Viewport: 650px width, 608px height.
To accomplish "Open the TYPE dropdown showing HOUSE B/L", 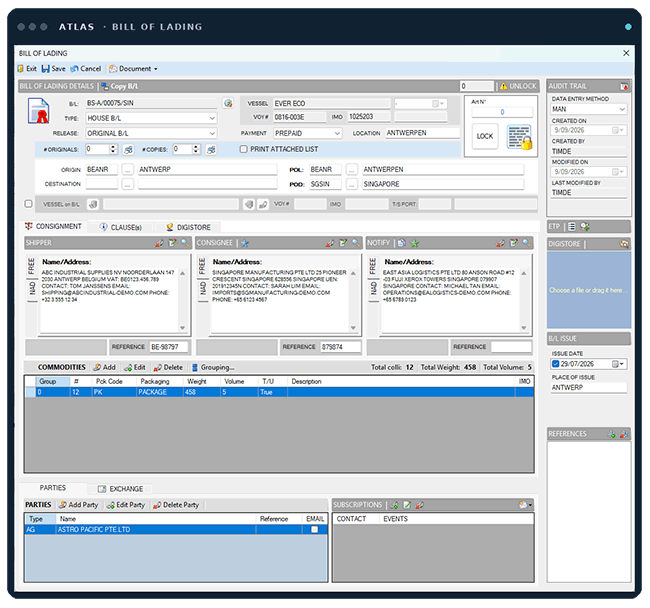I will pos(212,118).
